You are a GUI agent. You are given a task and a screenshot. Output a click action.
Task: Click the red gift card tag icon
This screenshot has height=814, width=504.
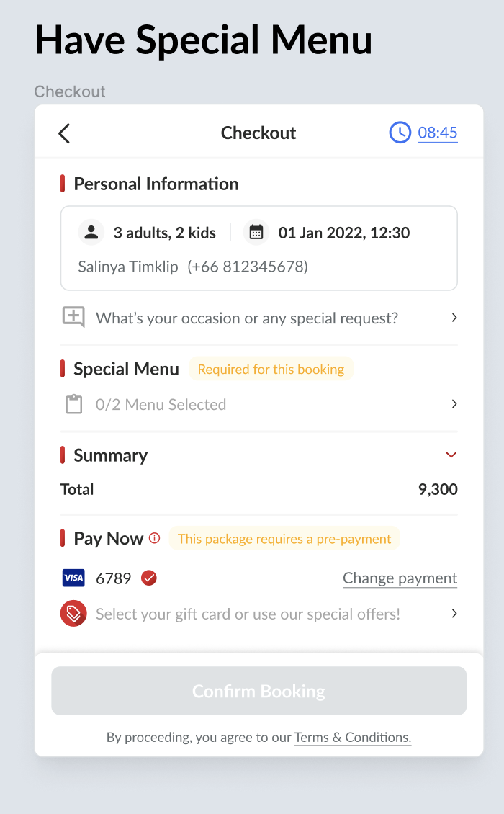pos(73,614)
